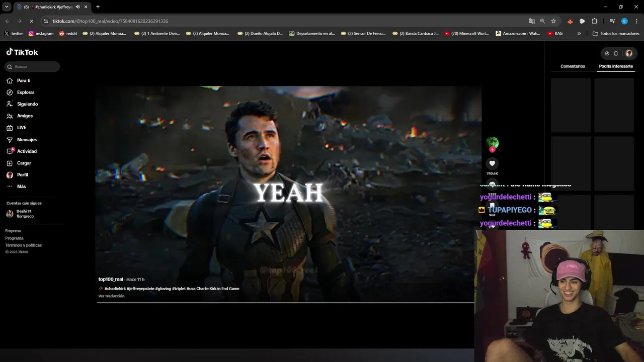Image resolution: width=644 pixels, height=362 pixels.
Task: Open the #gloving hashtag
Action: coord(163,289)
